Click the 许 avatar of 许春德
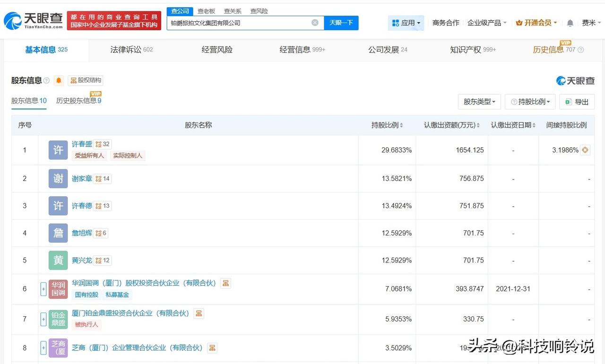This screenshot has height=364, width=605. (x=58, y=206)
